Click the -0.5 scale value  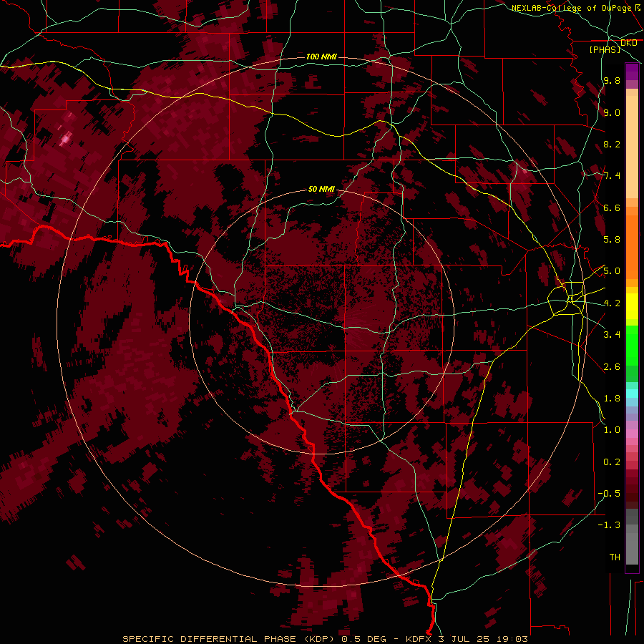pos(609,493)
